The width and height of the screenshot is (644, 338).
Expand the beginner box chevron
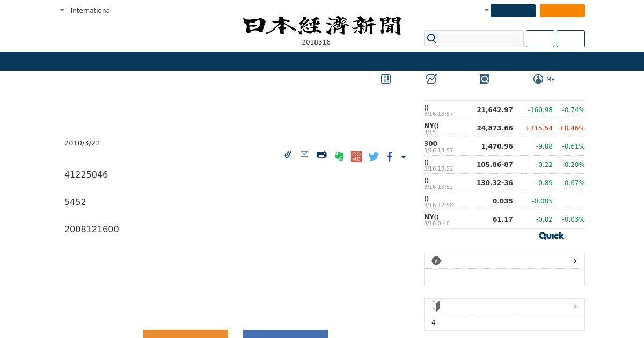click(x=575, y=306)
